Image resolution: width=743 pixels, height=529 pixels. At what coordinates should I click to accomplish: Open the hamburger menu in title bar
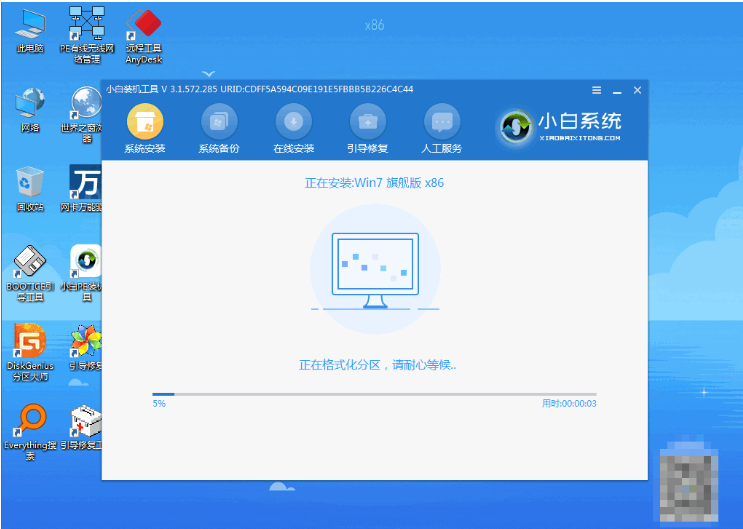pyautogui.click(x=597, y=90)
